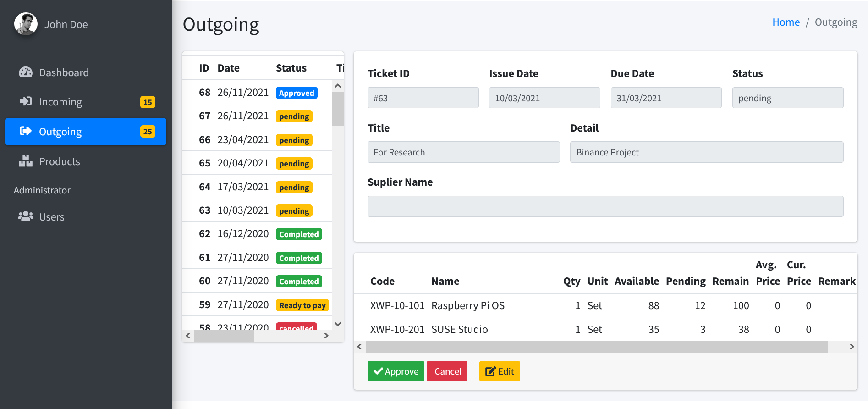This screenshot has height=409, width=868.
Task: Click the Outgoing arrow icon
Action: point(26,131)
